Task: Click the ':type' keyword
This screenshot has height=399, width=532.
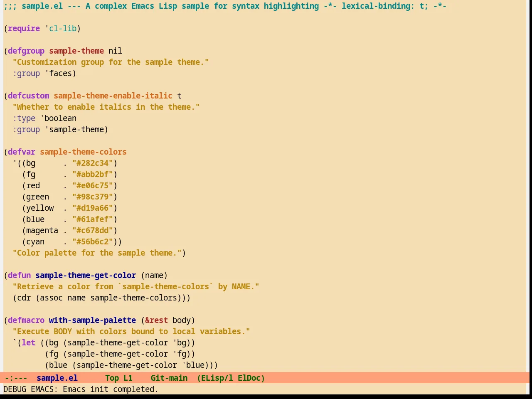Action: tap(24, 118)
